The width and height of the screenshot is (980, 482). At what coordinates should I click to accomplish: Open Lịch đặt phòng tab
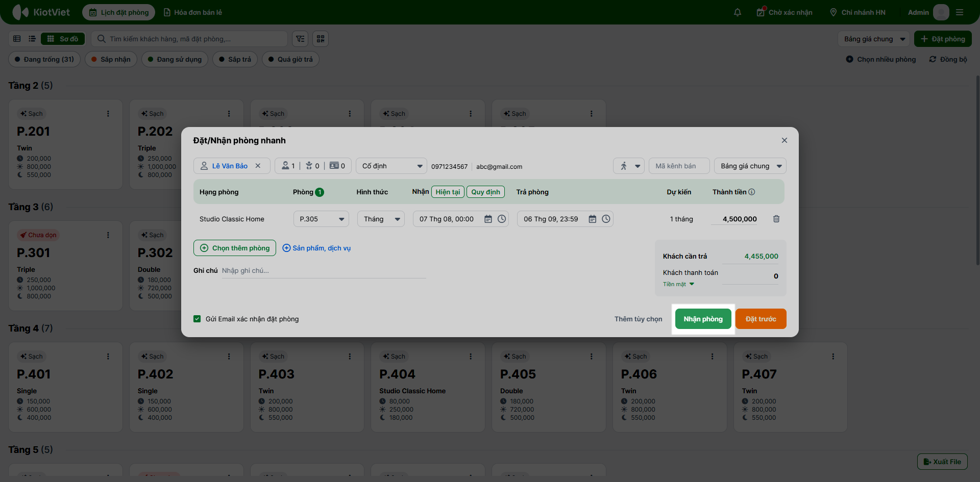pyautogui.click(x=119, y=12)
